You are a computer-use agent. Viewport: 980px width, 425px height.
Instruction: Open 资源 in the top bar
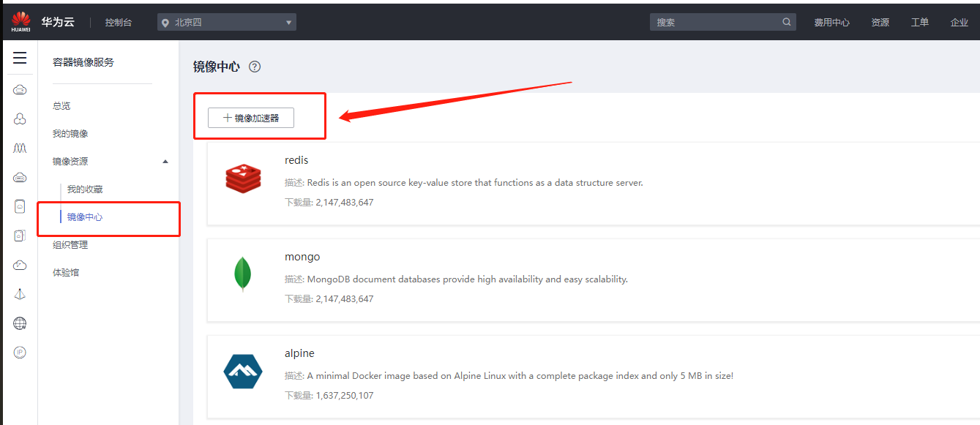click(x=880, y=23)
